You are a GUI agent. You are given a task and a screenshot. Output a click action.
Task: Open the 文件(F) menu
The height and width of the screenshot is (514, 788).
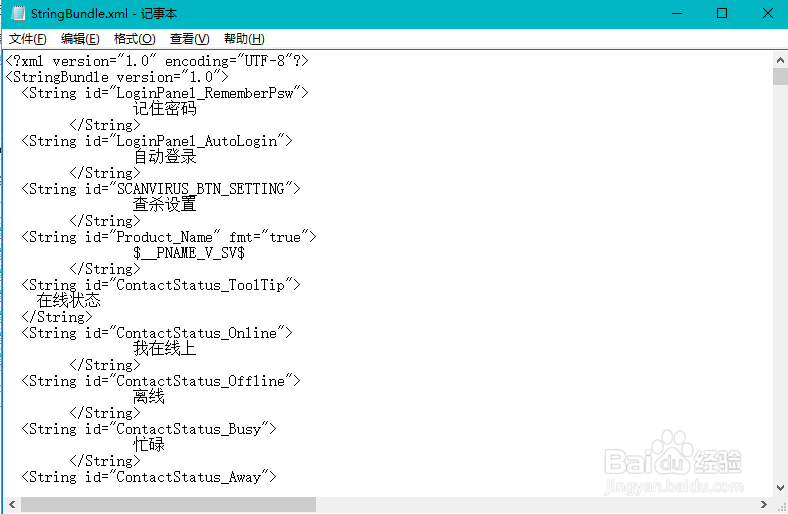[x=28, y=39]
